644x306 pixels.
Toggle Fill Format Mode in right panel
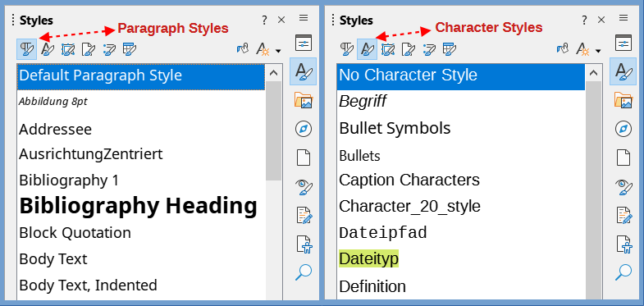coord(563,49)
